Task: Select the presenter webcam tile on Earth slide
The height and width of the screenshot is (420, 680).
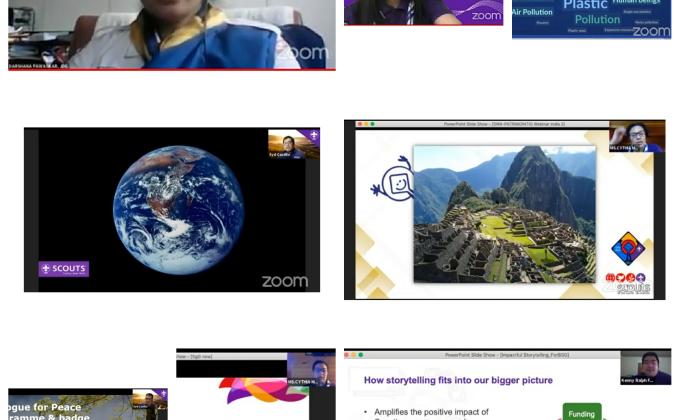Action: pyautogui.click(x=294, y=144)
